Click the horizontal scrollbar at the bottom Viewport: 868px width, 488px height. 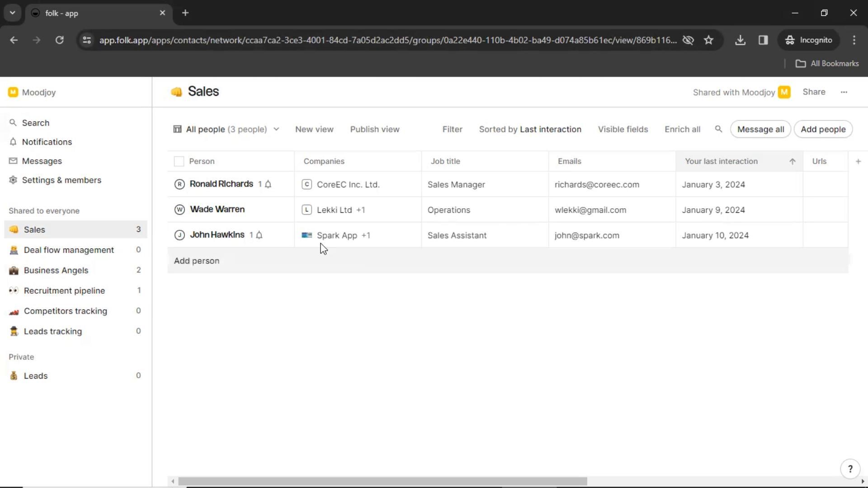tap(382, 482)
